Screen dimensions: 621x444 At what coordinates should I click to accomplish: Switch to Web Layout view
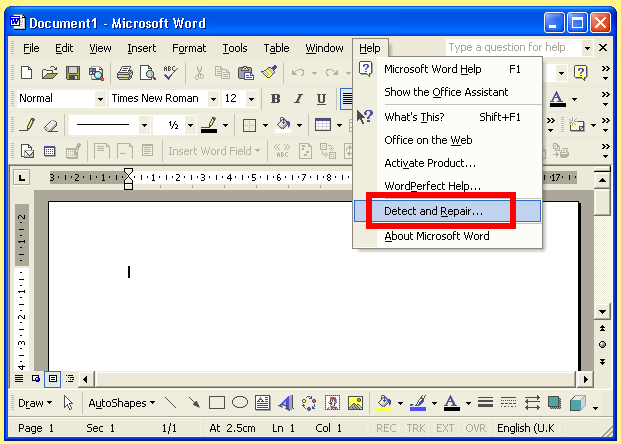[x=36, y=379]
